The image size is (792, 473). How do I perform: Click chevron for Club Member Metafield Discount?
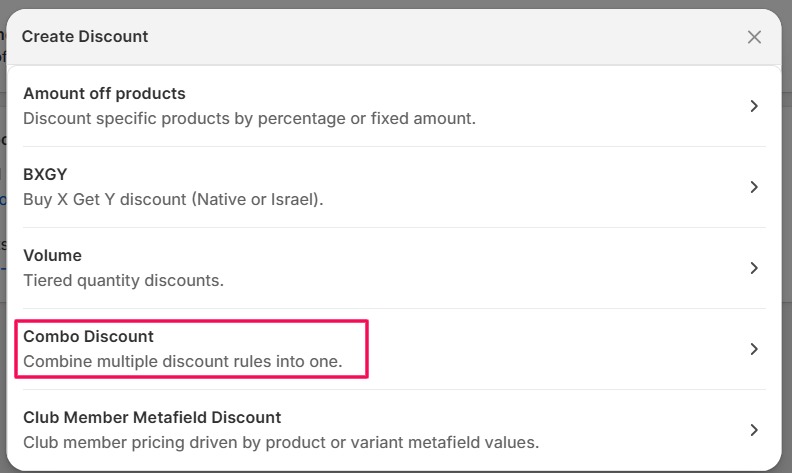point(754,430)
